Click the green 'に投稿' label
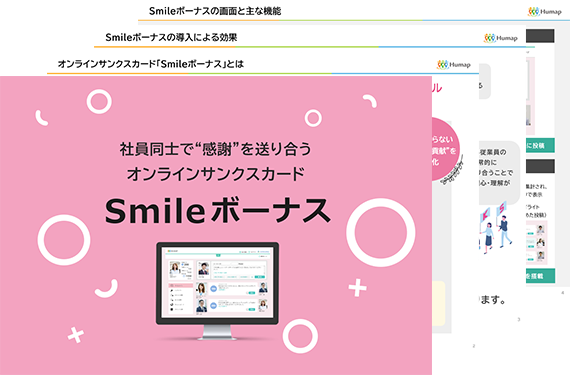The image size is (570, 375). point(540,145)
